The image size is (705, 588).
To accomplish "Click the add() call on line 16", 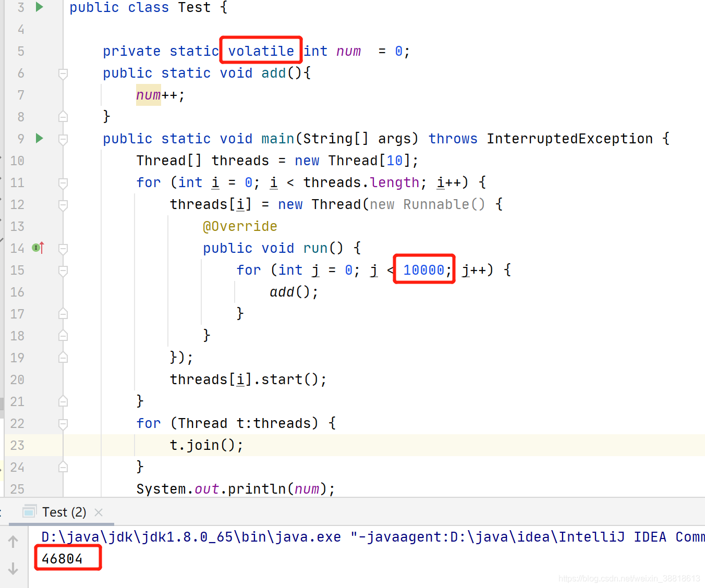I will [294, 292].
